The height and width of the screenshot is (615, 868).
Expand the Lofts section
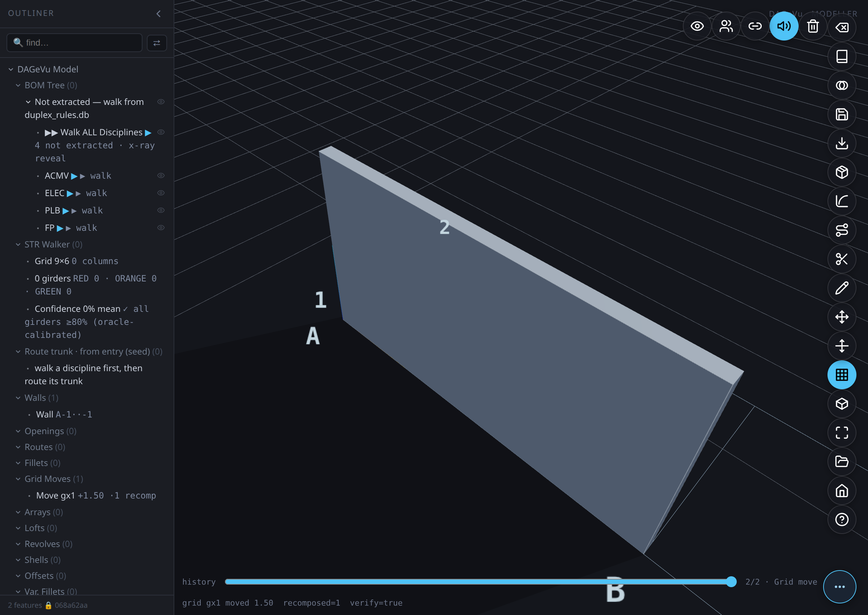point(18,528)
